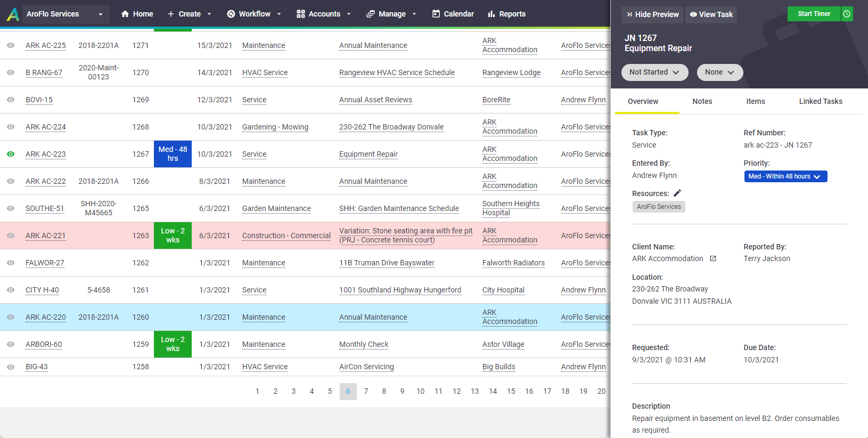Start the task timer
Image resolution: width=868 pixels, height=438 pixels.
tap(814, 14)
